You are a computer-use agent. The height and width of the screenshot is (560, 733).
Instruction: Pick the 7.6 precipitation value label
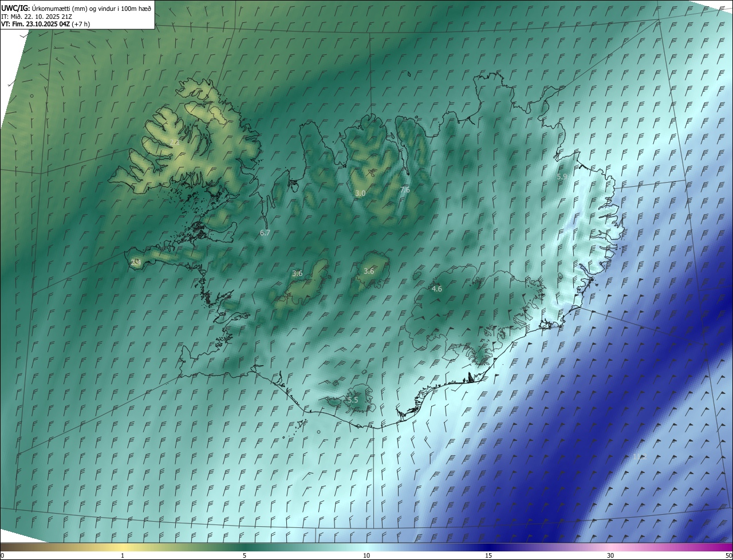405,190
